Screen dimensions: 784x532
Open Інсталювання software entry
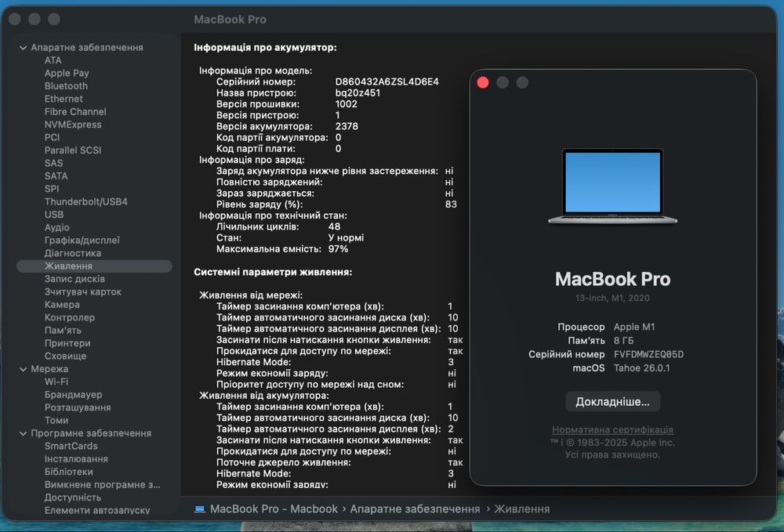pyautogui.click(x=76, y=459)
